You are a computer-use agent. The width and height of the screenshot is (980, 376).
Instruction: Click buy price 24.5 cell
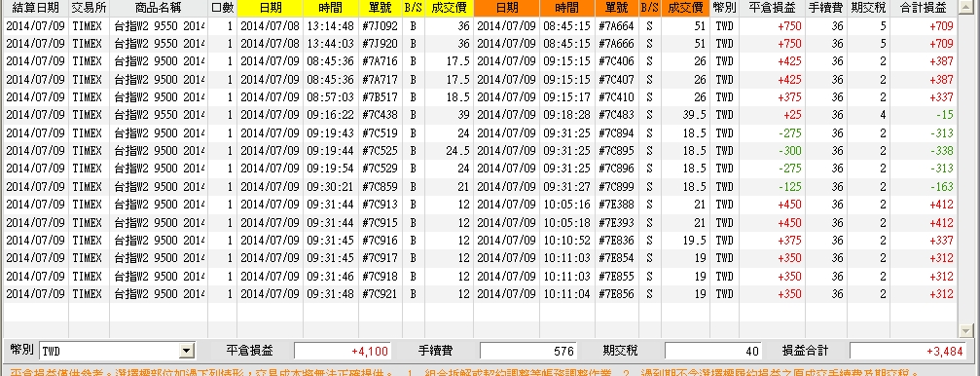pos(449,151)
